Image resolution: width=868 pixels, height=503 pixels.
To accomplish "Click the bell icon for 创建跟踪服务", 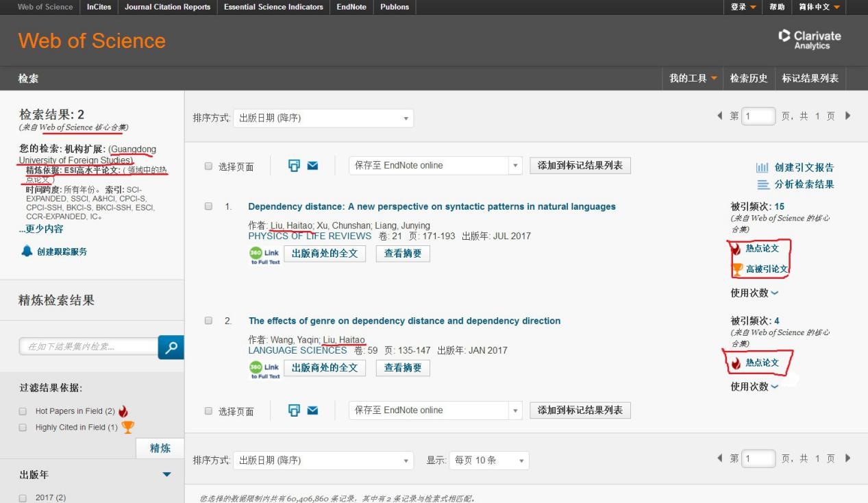I will (x=27, y=251).
